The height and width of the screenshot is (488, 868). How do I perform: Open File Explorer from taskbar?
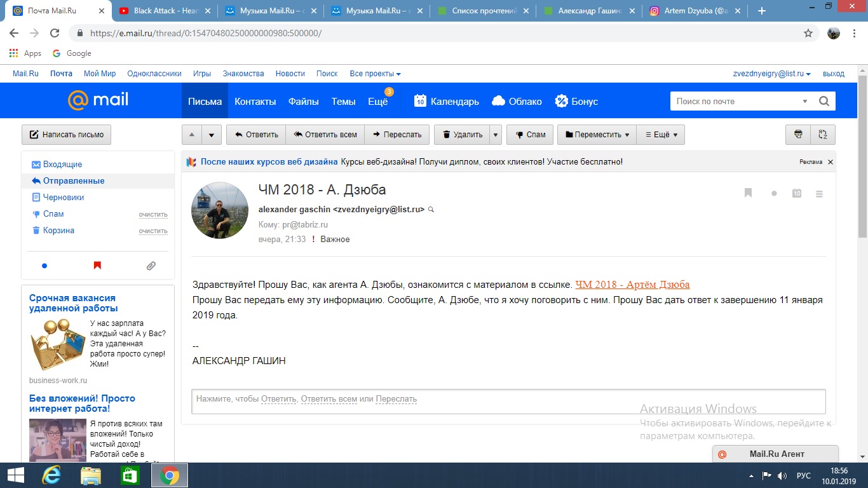pos(91,475)
